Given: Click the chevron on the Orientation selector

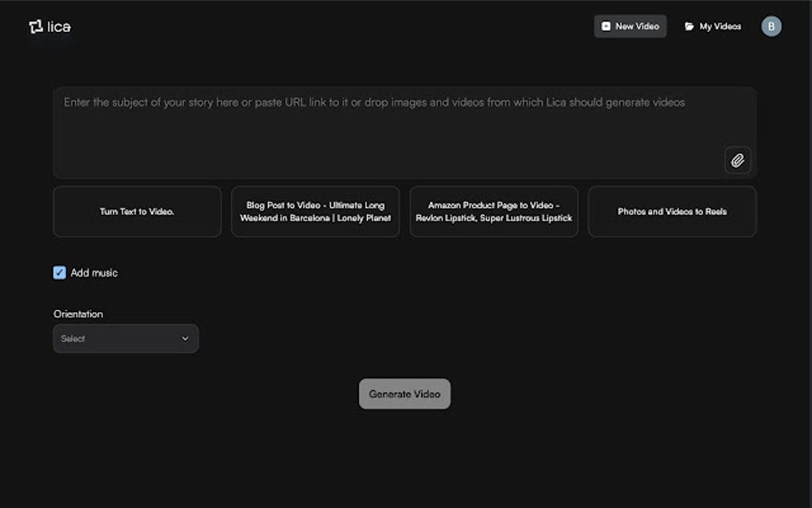Looking at the screenshot, I should point(185,338).
